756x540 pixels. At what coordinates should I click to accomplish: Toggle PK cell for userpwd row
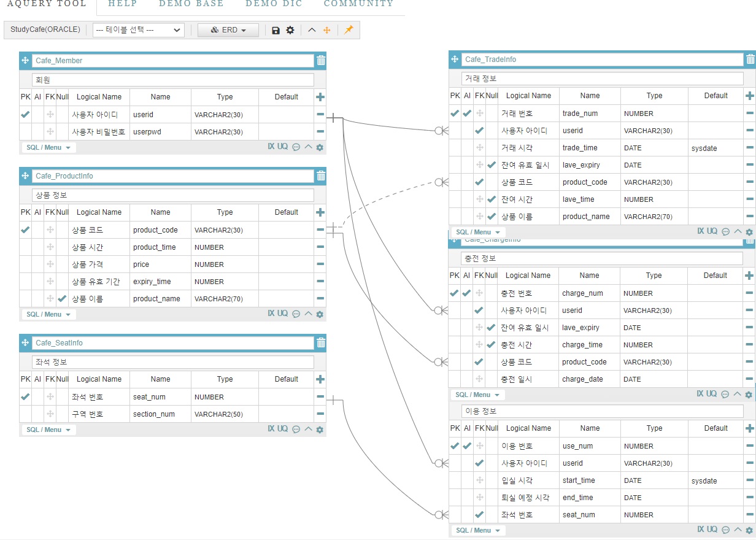(x=25, y=131)
